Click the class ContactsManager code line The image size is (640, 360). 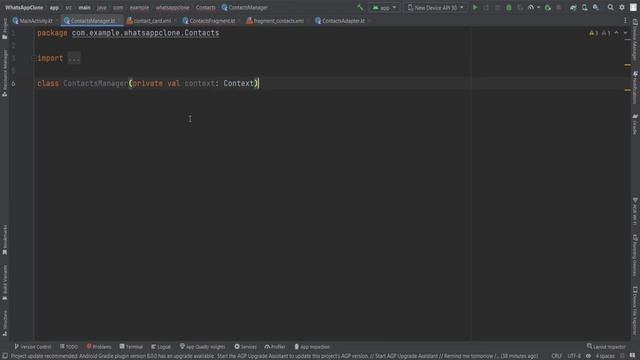[148, 83]
